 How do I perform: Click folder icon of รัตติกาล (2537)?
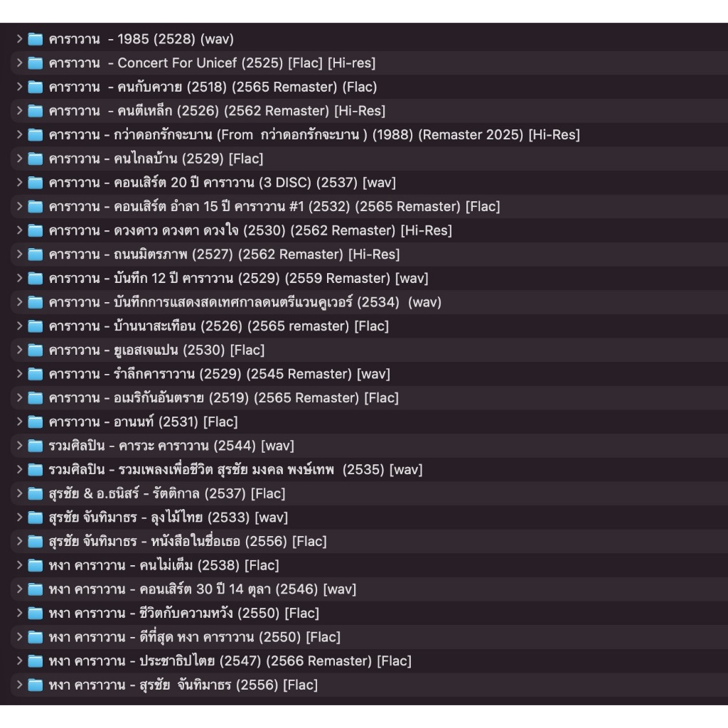point(36,493)
